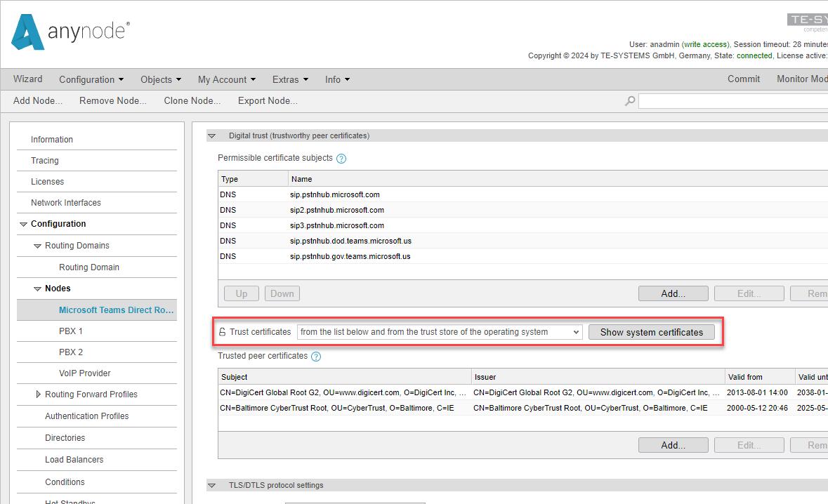Click the Up button
828x504 pixels.
(242, 293)
